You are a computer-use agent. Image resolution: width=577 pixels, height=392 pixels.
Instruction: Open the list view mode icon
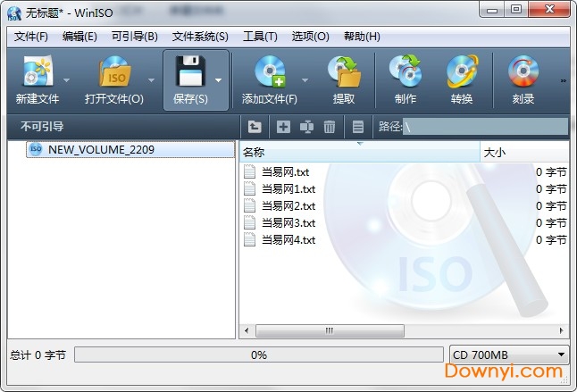point(358,127)
